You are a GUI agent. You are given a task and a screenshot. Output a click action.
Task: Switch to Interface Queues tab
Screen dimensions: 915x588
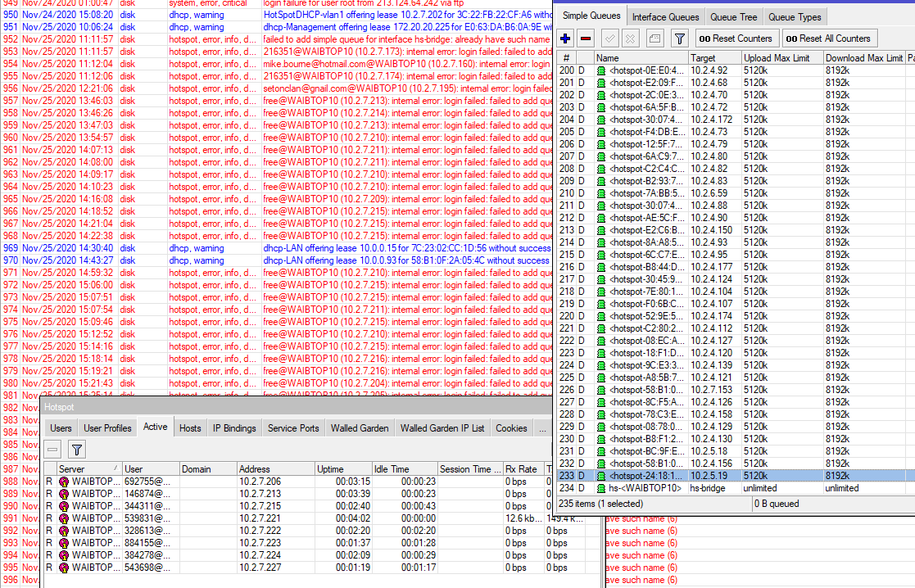665,17
